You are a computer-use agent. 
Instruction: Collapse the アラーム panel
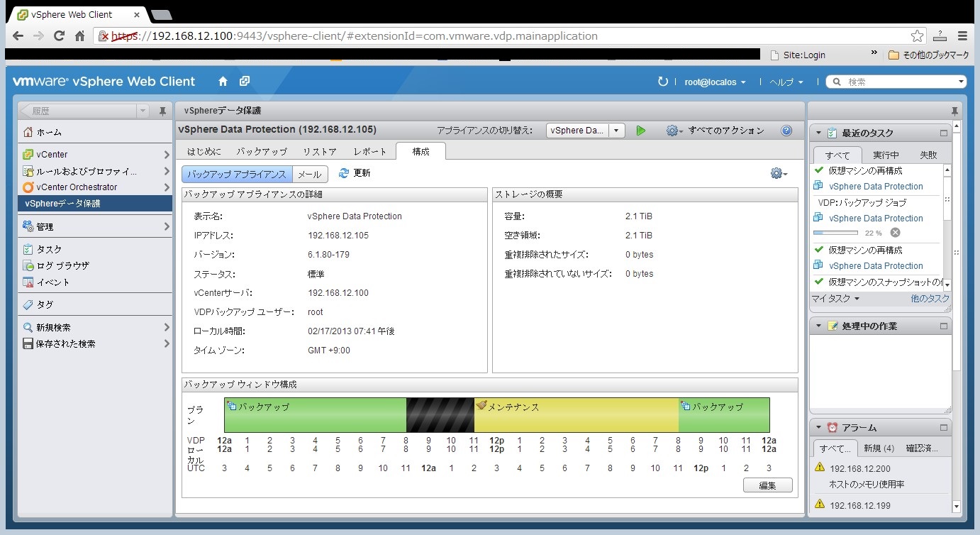point(819,428)
